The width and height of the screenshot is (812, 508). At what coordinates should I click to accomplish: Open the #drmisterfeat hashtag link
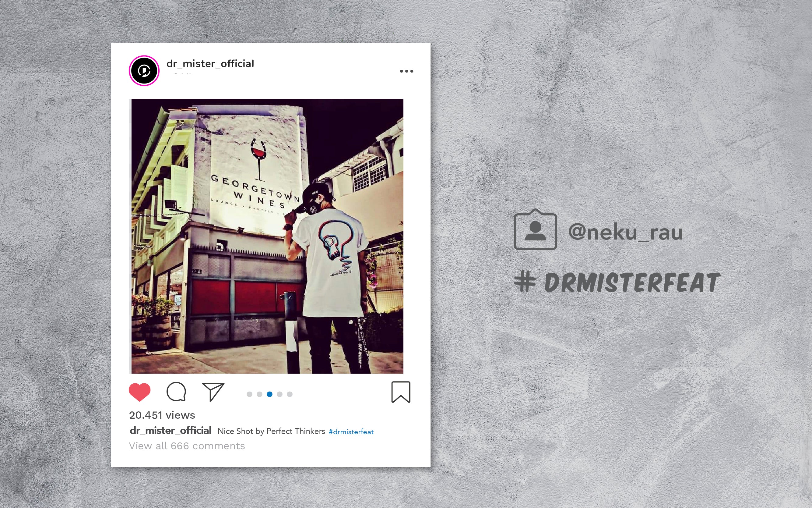[351, 432]
